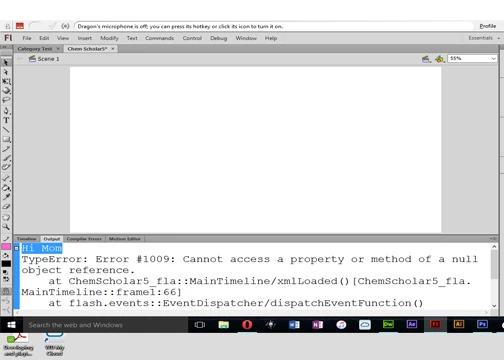The width and height of the screenshot is (504, 360).
Task: Click the Output panel scroll-down arrow
Action: 494,305
